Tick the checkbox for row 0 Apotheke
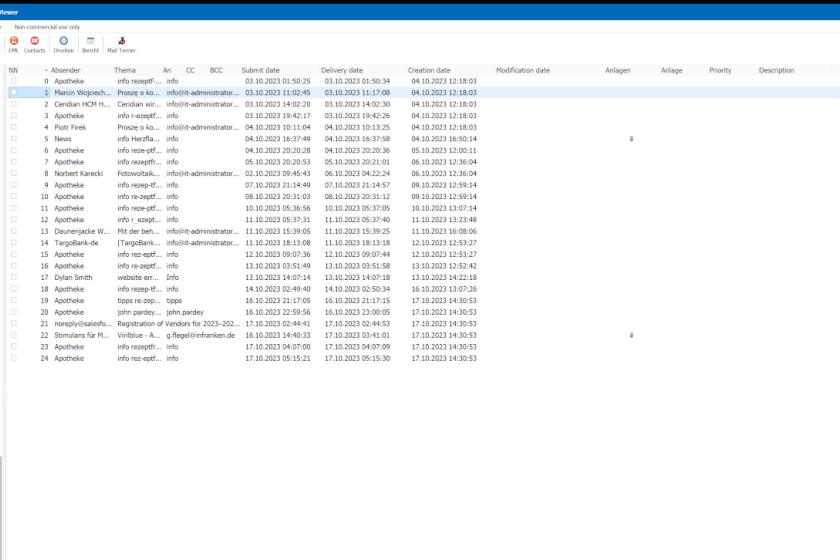The height and width of the screenshot is (560, 840). (x=13, y=81)
